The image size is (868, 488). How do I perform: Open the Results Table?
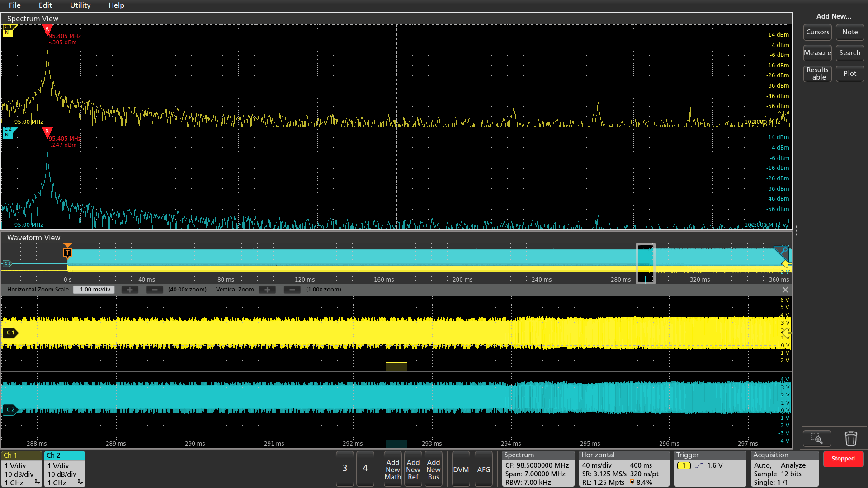(x=817, y=74)
